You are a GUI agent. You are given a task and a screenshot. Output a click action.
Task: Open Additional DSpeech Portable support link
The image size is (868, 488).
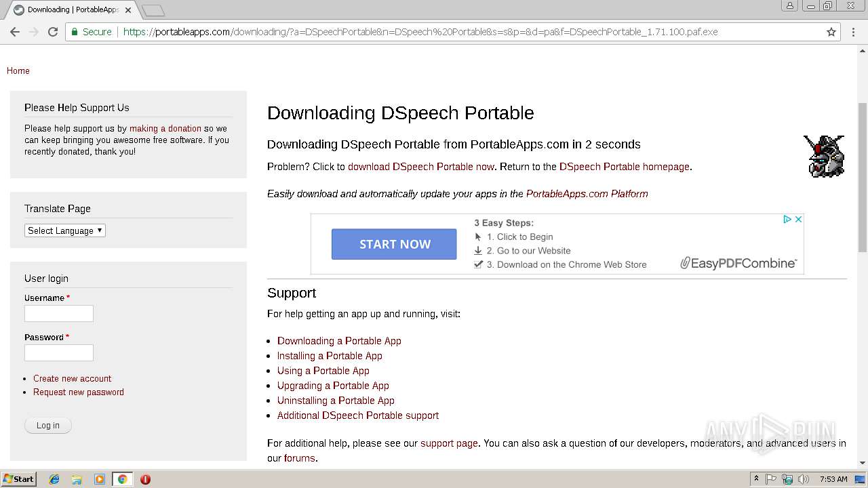[x=358, y=415]
